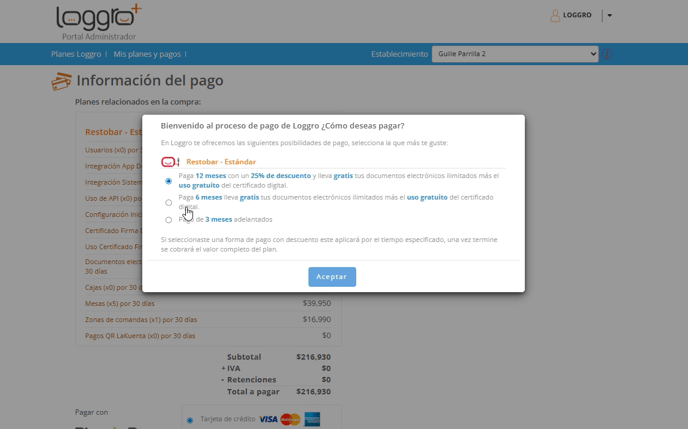This screenshot has width=688, height=429.
Task: Click the Visa card logo
Action: click(268, 419)
